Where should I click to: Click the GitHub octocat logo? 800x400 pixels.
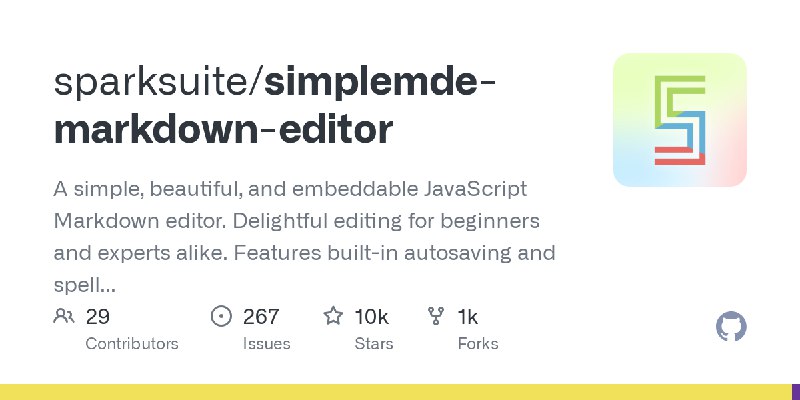pos(731,327)
